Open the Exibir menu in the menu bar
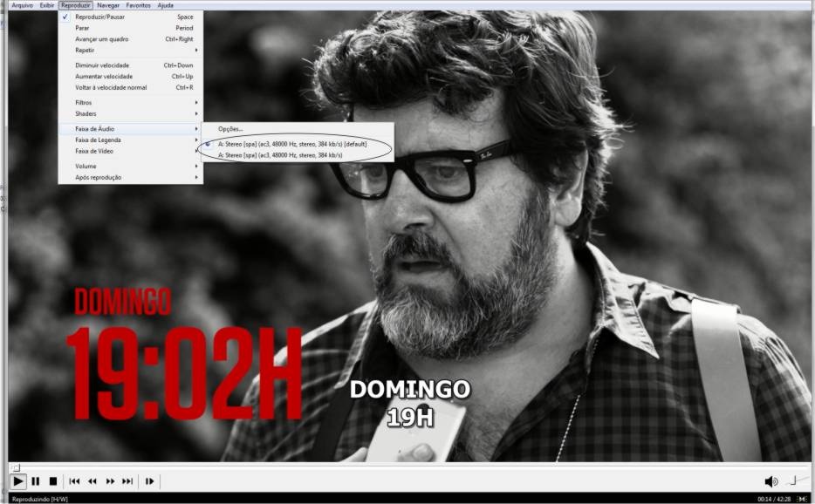This screenshot has width=815, height=504. tap(47, 5)
